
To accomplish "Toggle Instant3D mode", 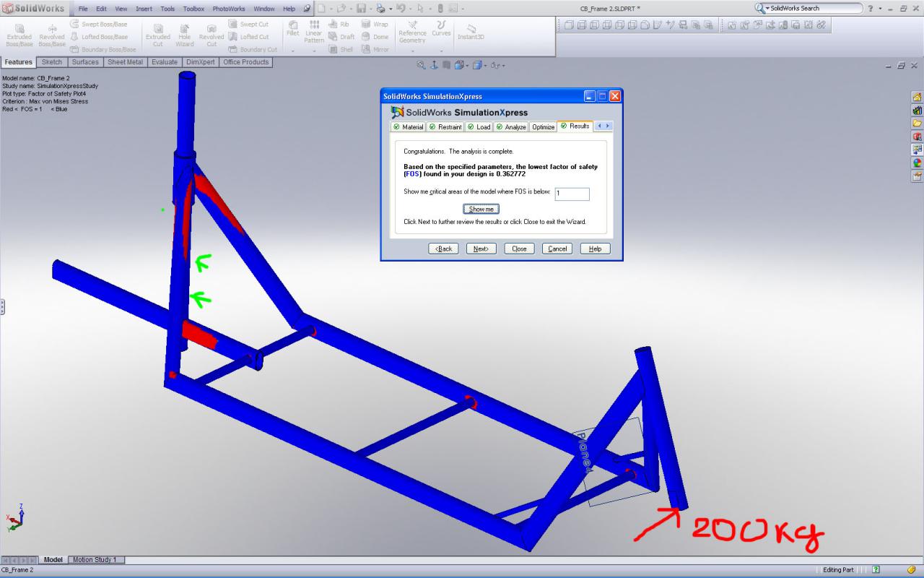I will click(x=471, y=31).
